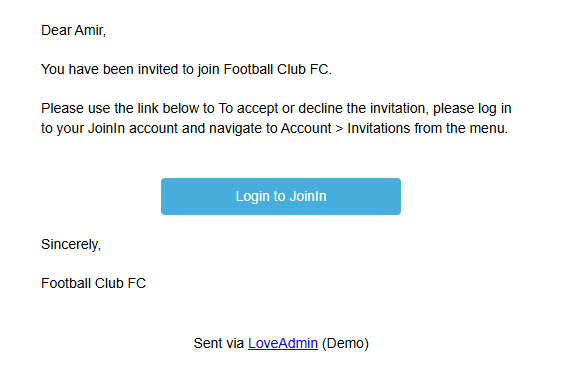The width and height of the screenshot is (562, 391).
Task: Select the "You have been invited" sentence
Action: (186, 69)
